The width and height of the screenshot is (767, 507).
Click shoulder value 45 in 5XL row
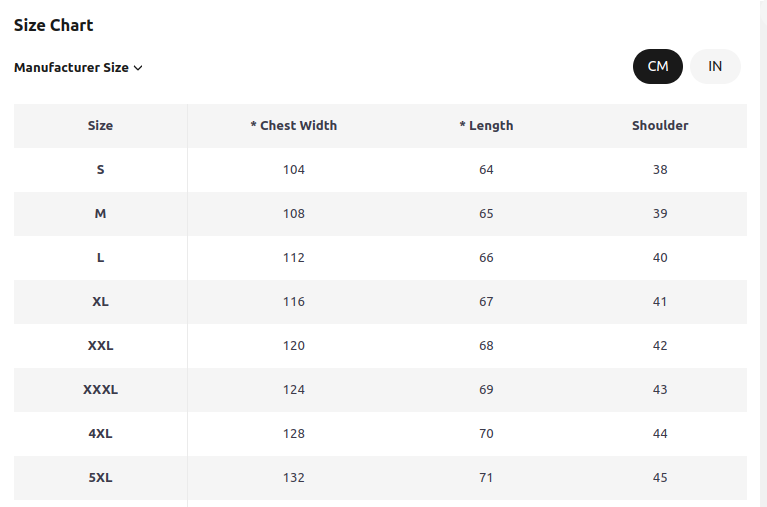(x=660, y=478)
